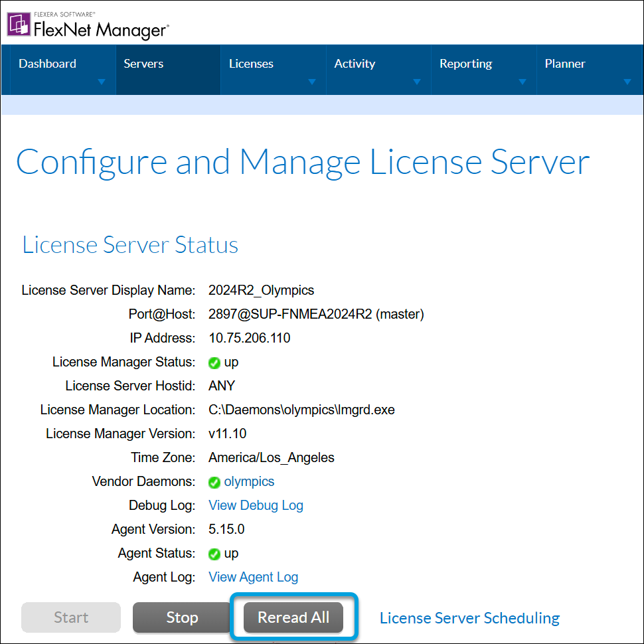Expand the Licenses menu arrow

(312, 82)
